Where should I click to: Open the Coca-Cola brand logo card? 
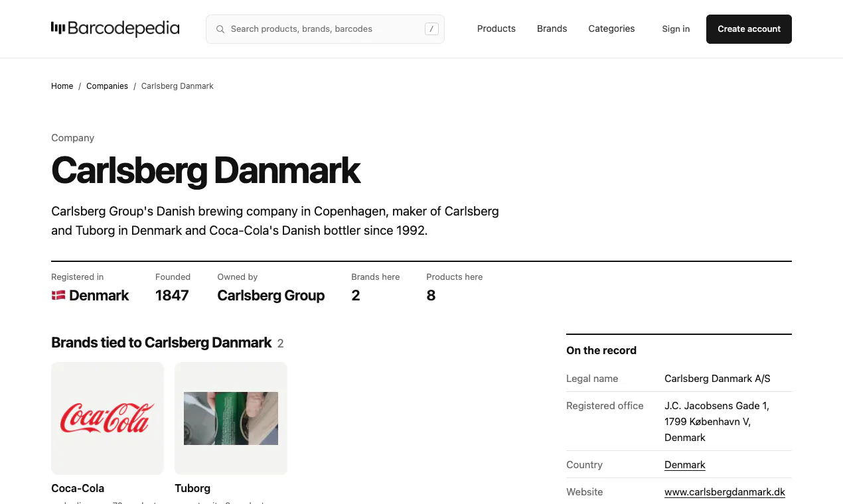pos(108,418)
